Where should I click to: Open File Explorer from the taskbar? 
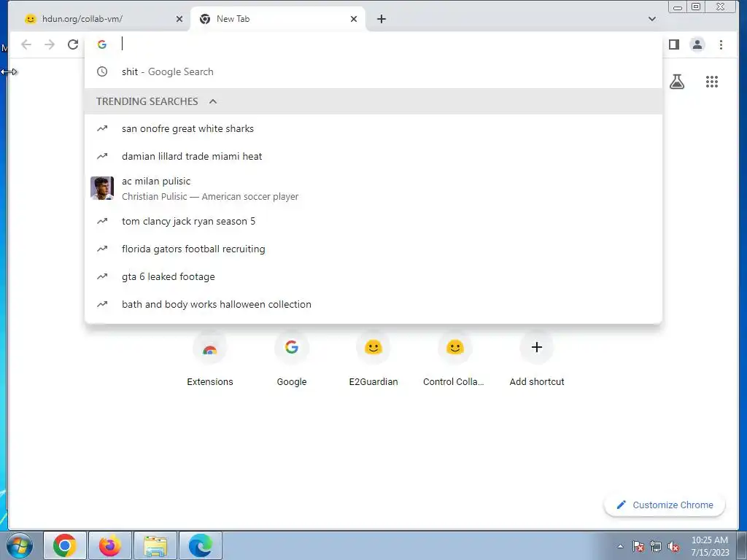(x=155, y=545)
